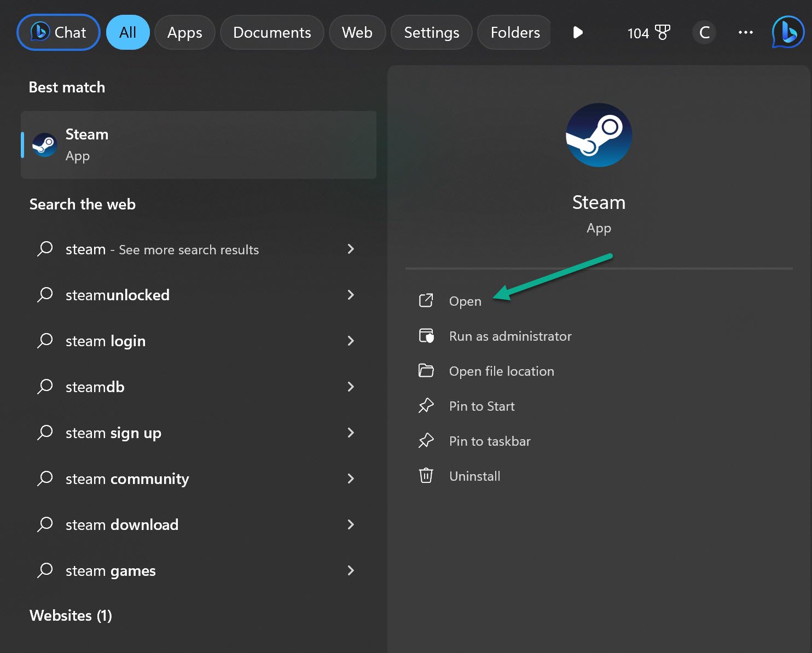Click the Pin to taskbar pin icon
812x653 pixels.
point(426,440)
